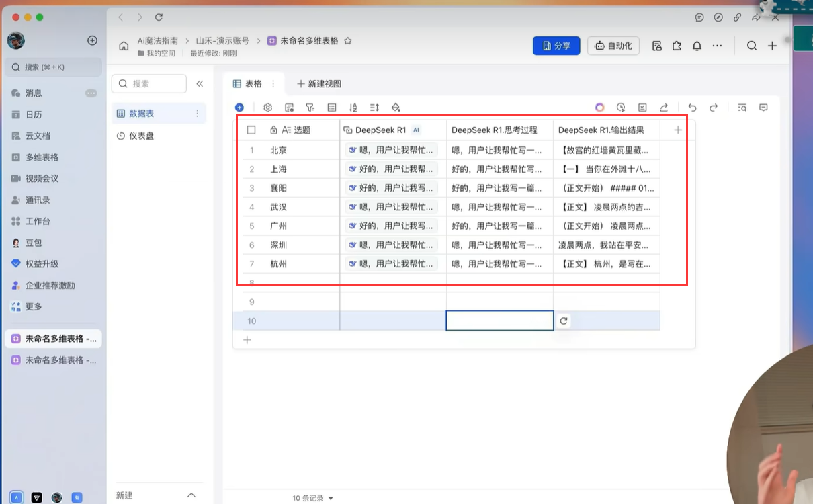Viewport: 813px width, 504px height.
Task: Open the group records tool
Action: point(332,108)
